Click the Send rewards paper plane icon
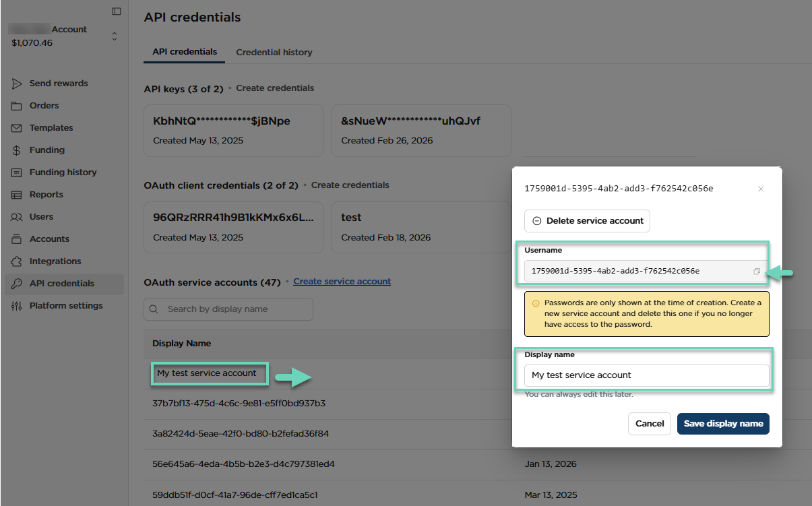 [17, 84]
